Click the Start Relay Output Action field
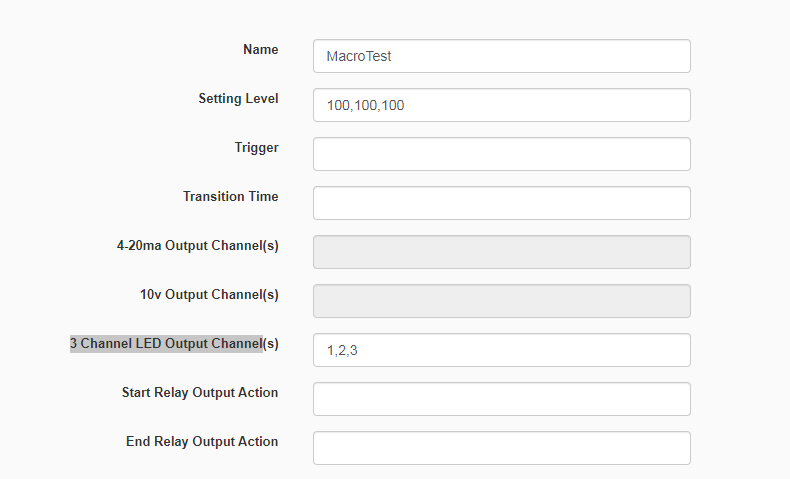Screen dimensions: 790x479 [501, 399]
